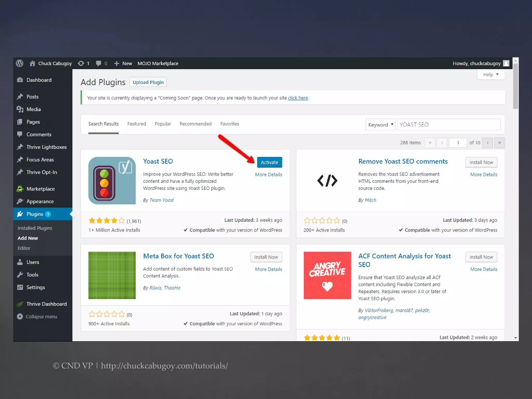Open the comments bubble icon in admin bar
532x399 pixels.
(x=98, y=63)
